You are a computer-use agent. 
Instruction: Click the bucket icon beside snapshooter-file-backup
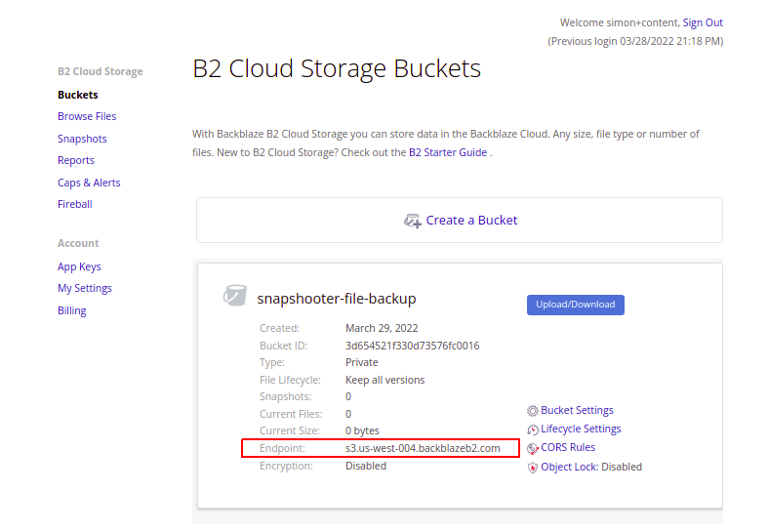tap(234, 296)
